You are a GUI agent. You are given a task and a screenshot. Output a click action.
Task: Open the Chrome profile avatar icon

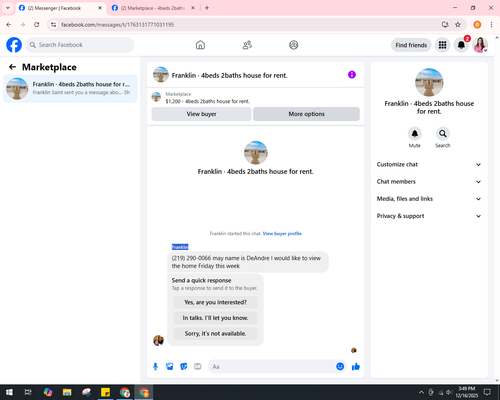(x=477, y=25)
